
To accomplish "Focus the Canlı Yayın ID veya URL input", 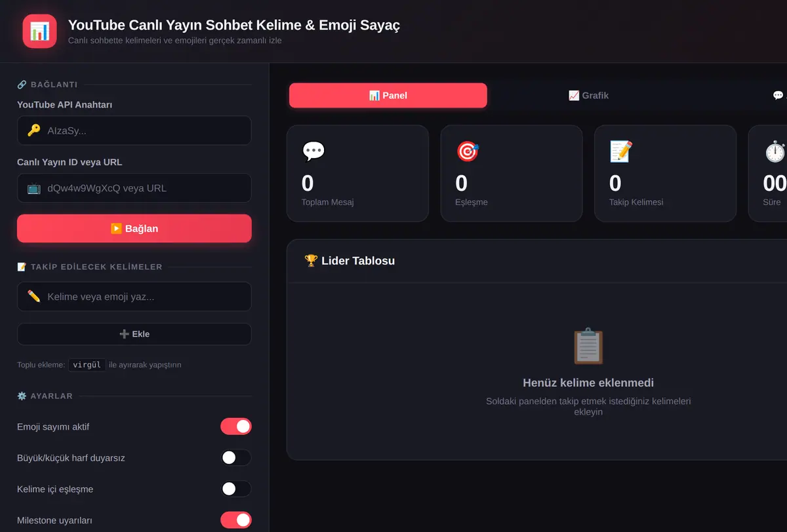I will [x=134, y=188].
